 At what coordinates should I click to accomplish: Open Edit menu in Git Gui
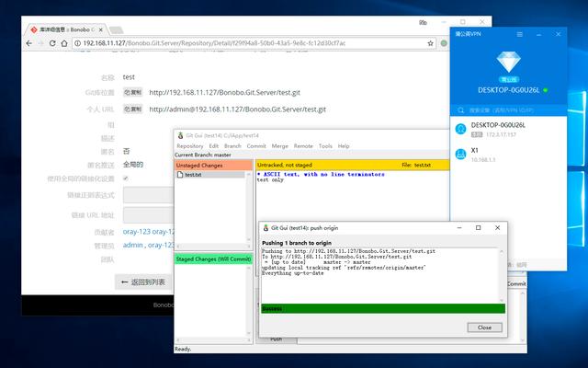pos(214,145)
